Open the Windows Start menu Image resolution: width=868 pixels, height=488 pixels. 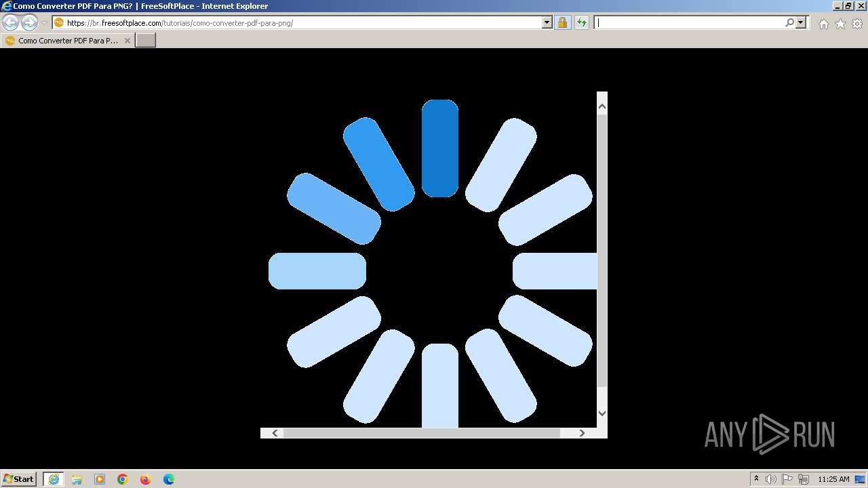(x=18, y=479)
